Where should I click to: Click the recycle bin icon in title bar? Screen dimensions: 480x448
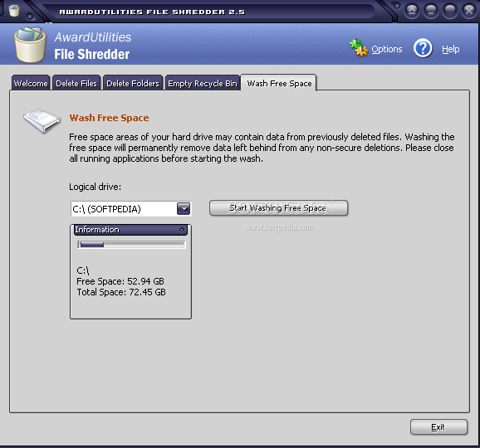(14, 10)
